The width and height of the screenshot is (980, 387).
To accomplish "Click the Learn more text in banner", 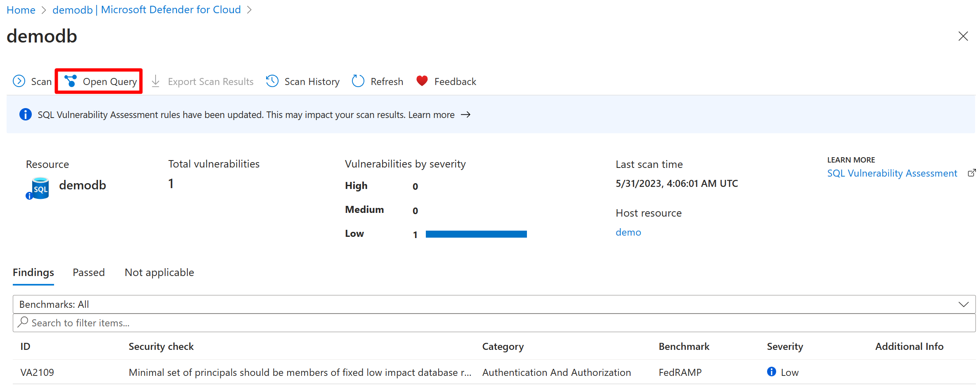I will (431, 115).
